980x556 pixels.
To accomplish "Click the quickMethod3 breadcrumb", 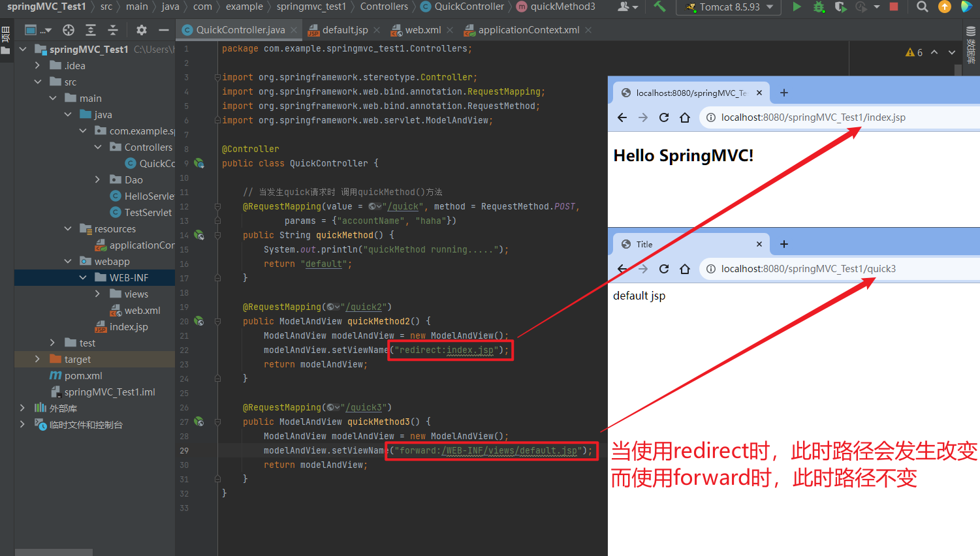I will pyautogui.click(x=556, y=7).
